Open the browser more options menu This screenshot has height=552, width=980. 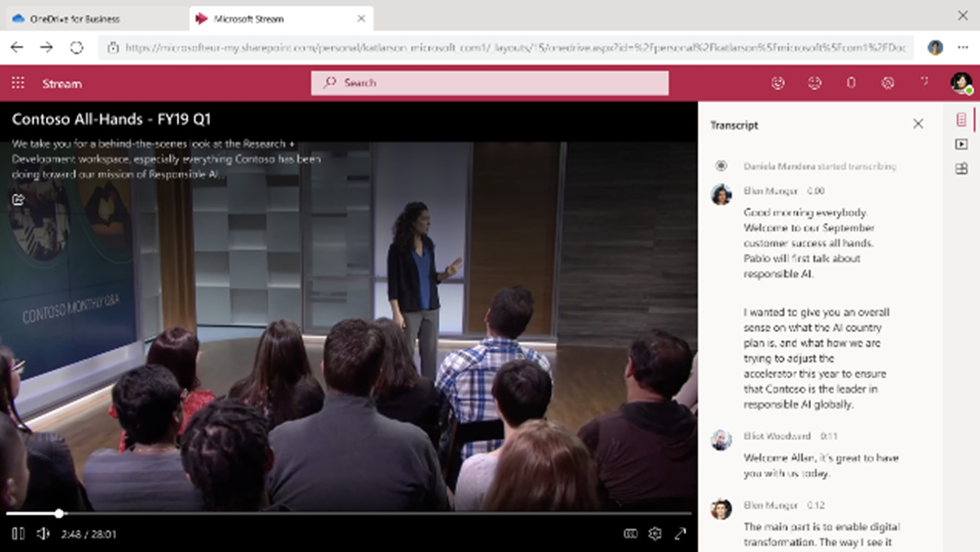tap(962, 47)
